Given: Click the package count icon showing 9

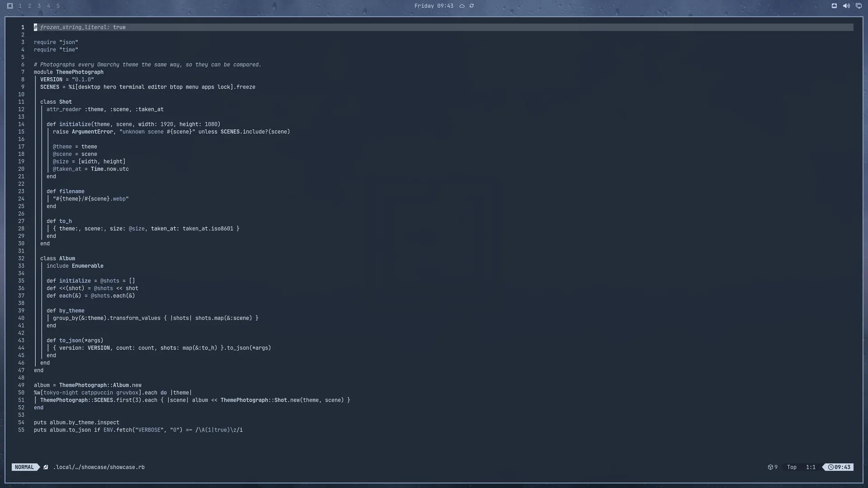Looking at the screenshot, I should tap(770, 467).
